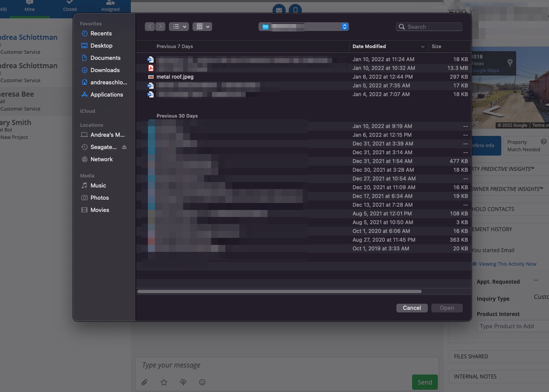Image resolution: width=549 pixels, height=392 pixels.
Task: Click the horizontal scrollbar in file list
Action: (279, 291)
